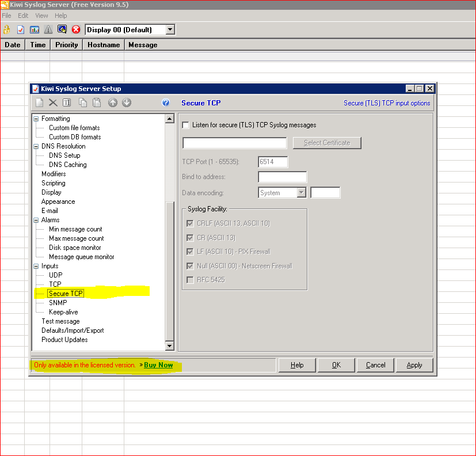Image resolution: width=476 pixels, height=456 pixels.
Task: Select Scripting in the tree
Action: 54,183
